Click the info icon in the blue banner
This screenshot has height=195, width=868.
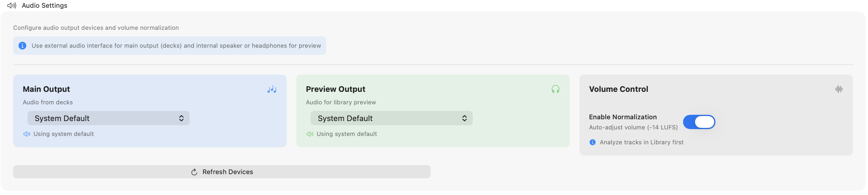(x=22, y=45)
